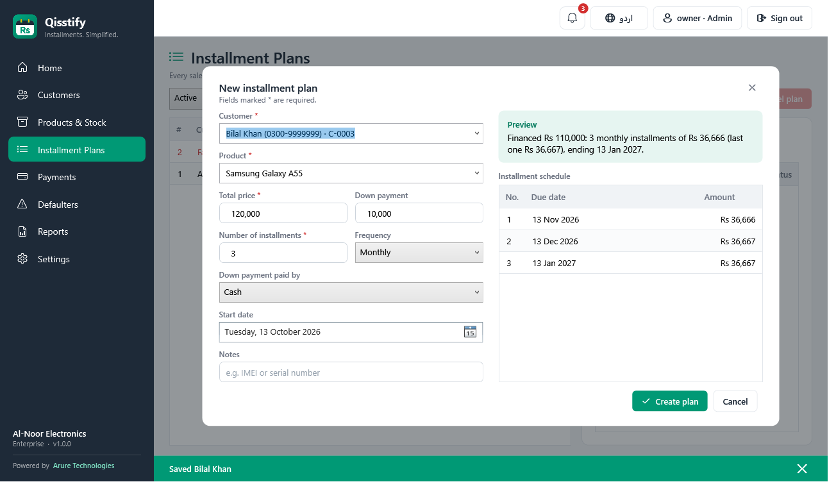This screenshot has height=504, width=836.
Task: Dismiss the Saved Bilal Khan toast
Action: click(x=802, y=469)
